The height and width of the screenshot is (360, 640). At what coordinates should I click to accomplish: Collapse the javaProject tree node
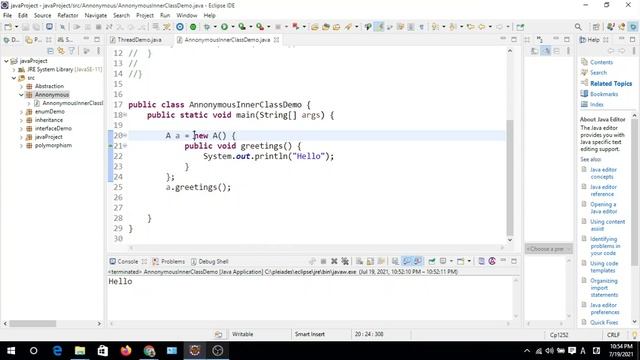[x=6, y=61]
